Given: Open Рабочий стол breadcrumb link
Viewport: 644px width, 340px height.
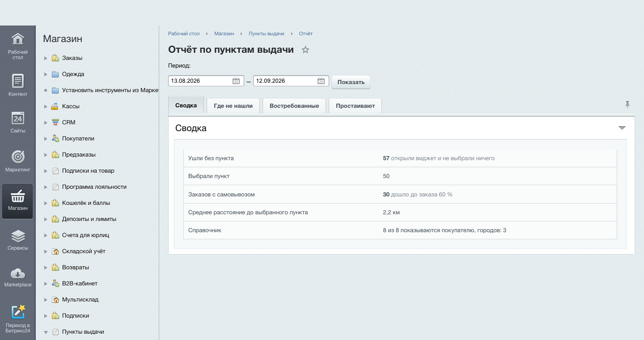Looking at the screenshot, I should tap(184, 34).
